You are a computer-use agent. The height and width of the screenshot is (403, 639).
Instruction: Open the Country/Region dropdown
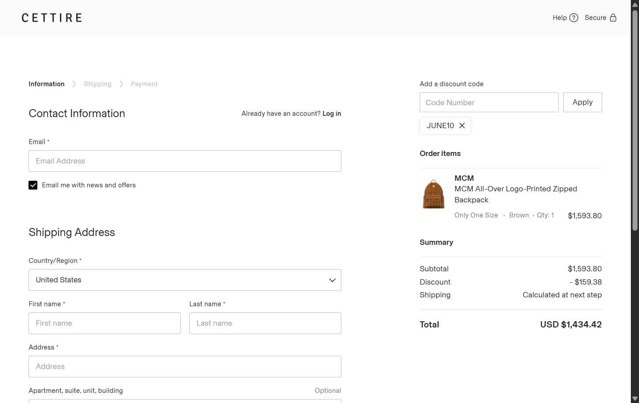point(184,280)
